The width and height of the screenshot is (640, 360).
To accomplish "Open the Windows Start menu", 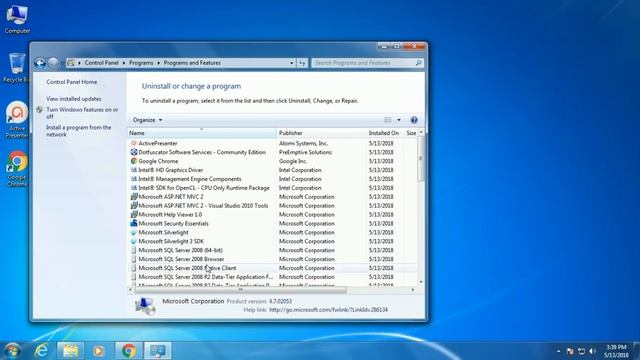I will pyautogui.click(x=11, y=351).
